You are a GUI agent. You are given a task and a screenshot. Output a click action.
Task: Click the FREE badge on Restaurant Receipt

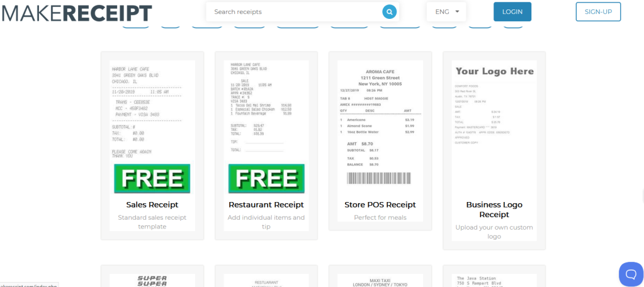266,178
